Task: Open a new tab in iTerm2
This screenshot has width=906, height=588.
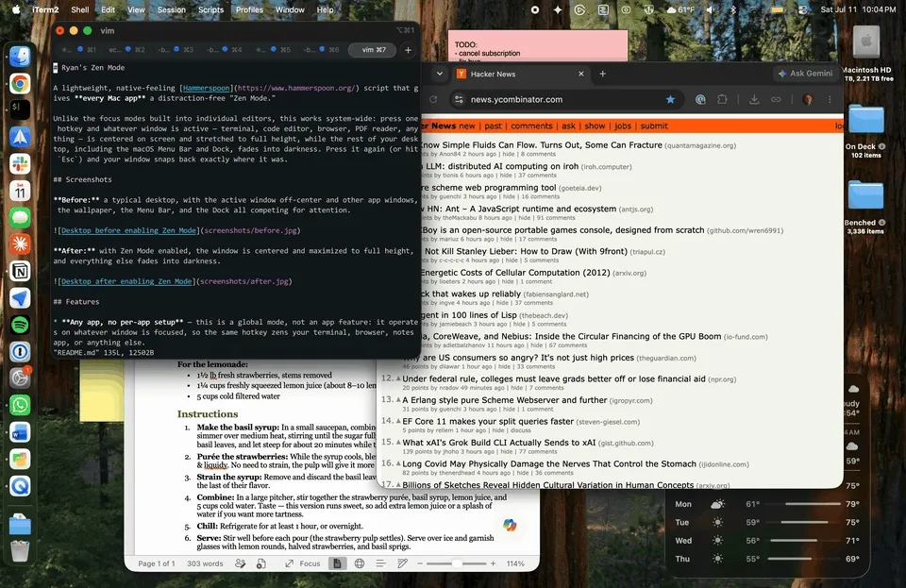Action: tap(408, 50)
